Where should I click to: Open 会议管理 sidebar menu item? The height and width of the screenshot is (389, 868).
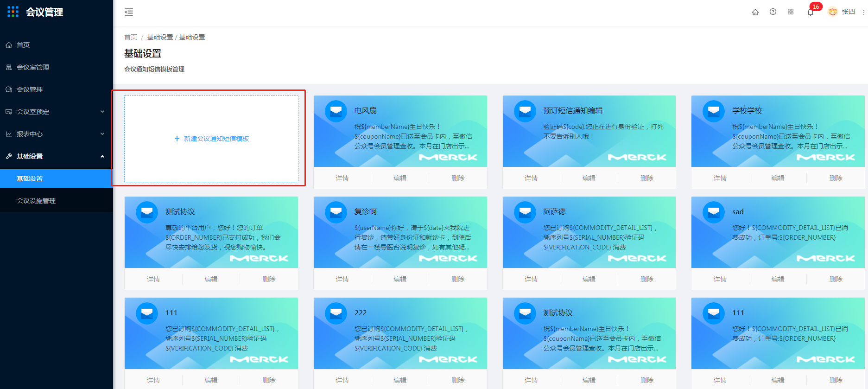tap(56, 89)
